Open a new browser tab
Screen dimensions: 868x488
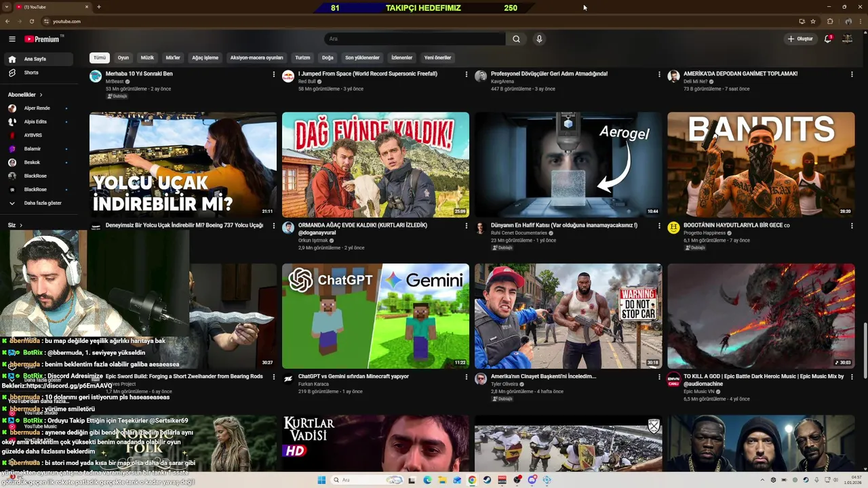point(99,7)
